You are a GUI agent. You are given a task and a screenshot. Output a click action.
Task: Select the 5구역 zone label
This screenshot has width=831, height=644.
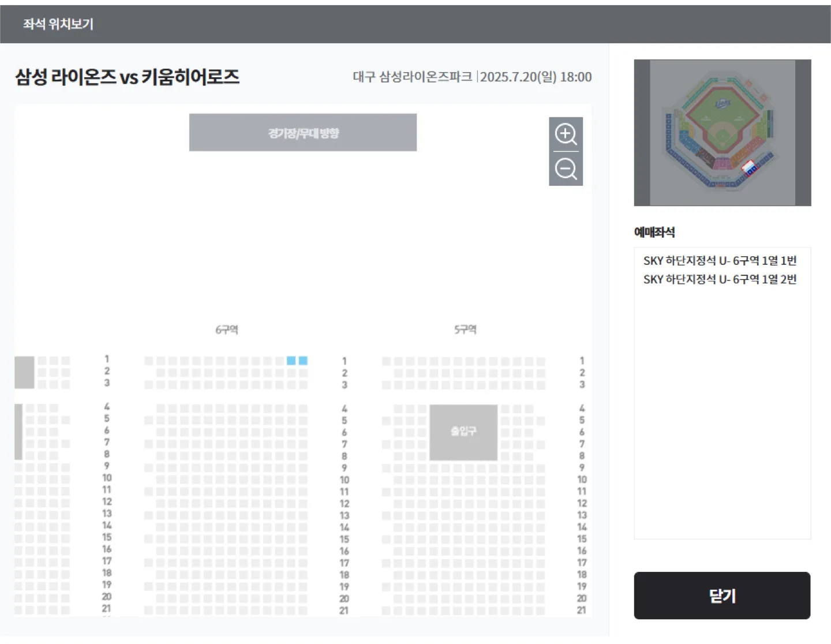pyautogui.click(x=465, y=330)
